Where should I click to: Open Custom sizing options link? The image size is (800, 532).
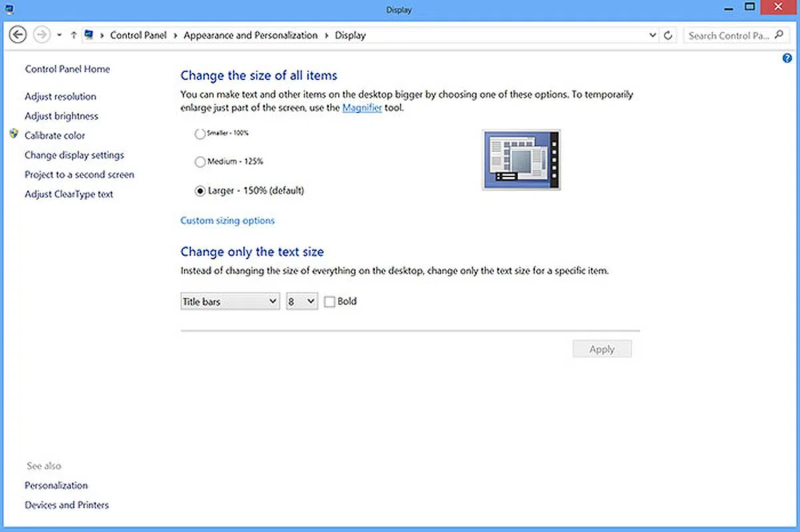[227, 221]
